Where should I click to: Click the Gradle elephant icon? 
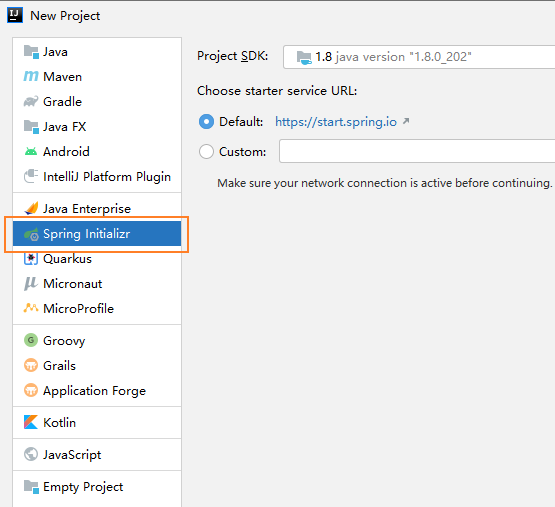[31, 102]
